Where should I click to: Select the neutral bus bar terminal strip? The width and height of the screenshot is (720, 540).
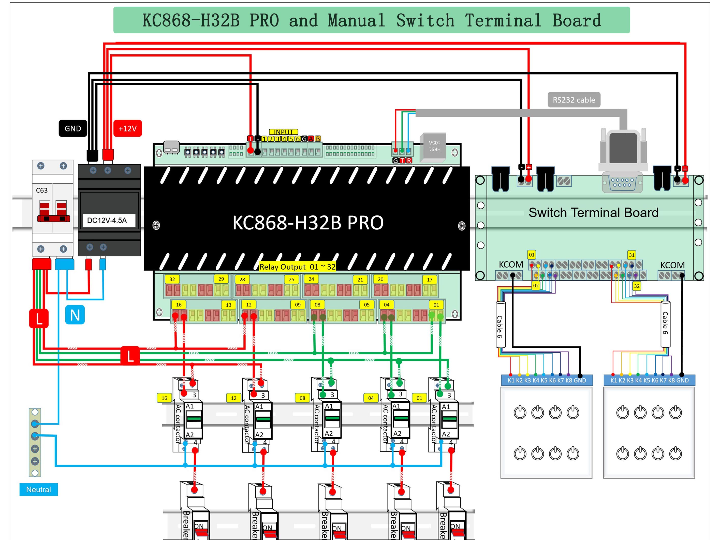click(x=35, y=442)
